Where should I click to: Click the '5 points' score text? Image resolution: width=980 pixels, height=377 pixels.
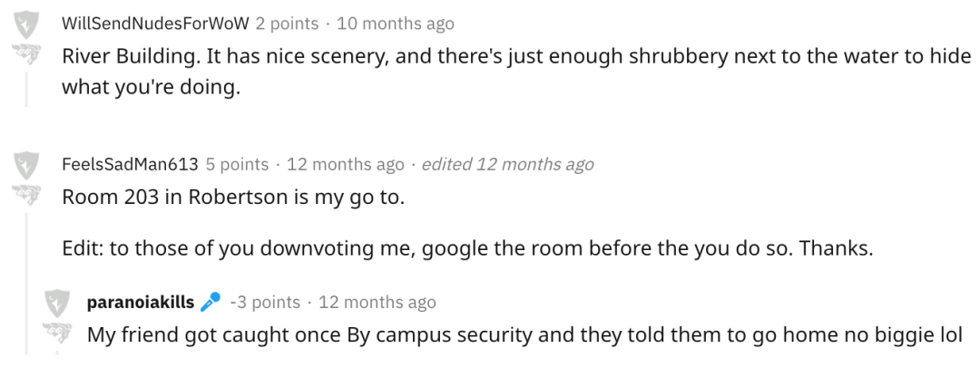[x=237, y=164]
